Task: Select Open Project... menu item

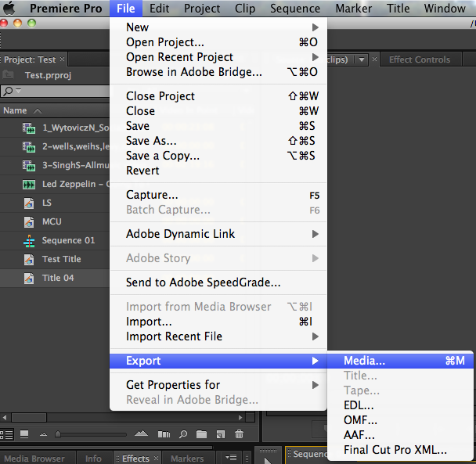Action: point(218,42)
